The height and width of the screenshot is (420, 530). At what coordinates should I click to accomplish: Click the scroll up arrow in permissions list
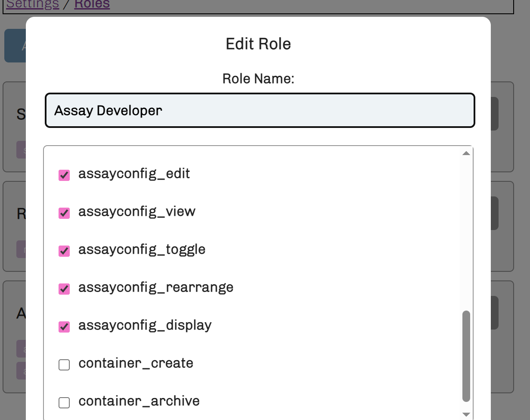click(x=466, y=153)
